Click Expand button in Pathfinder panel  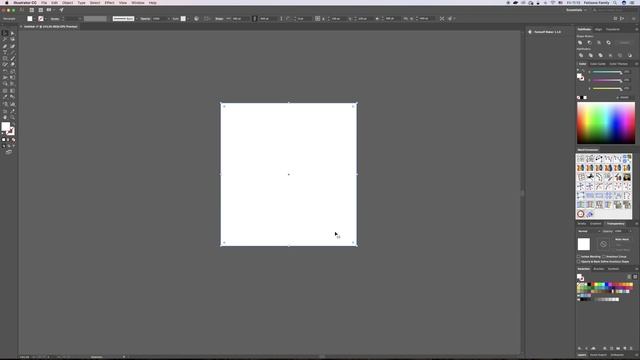[624, 42]
